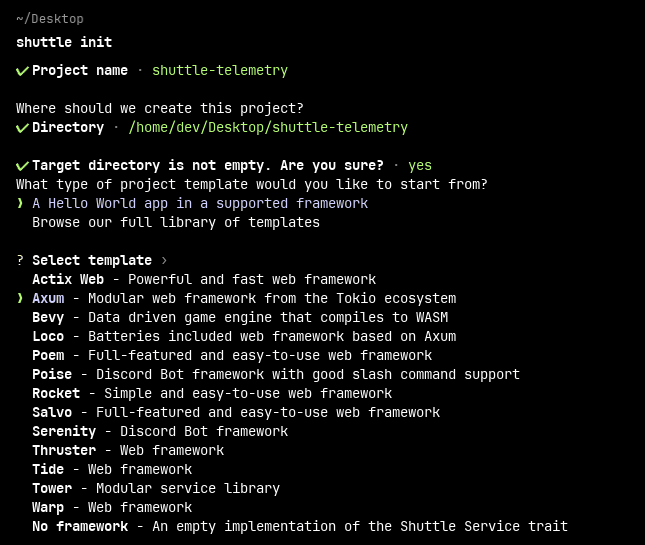Choose the Serenity Discord Bot template
This screenshot has height=545, width=645.
(64, 431)
